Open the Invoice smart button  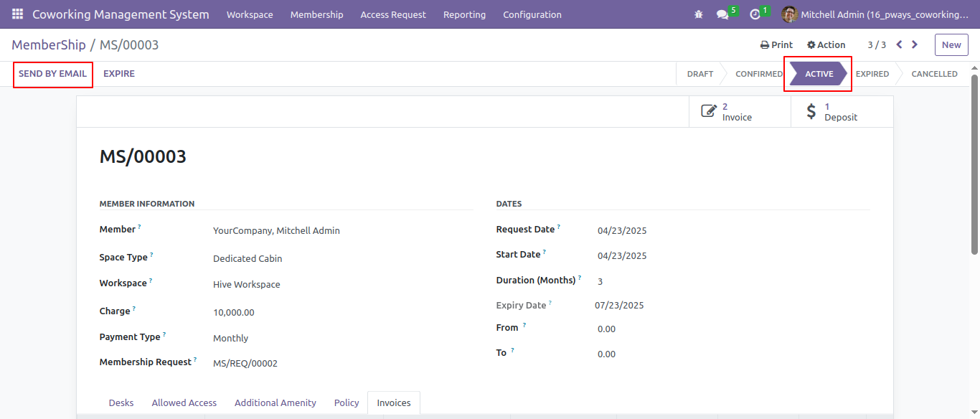tap(740, 112)
